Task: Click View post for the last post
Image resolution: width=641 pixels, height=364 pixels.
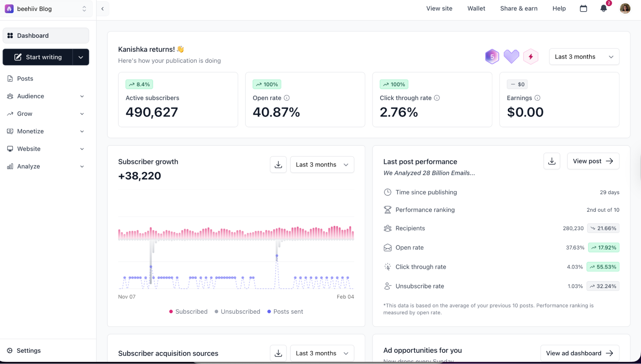Action: (593, 161)
